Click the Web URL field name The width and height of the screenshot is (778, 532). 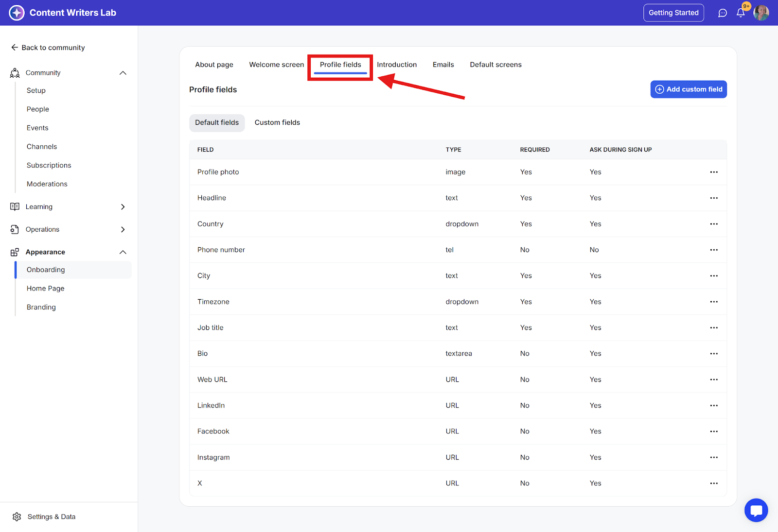(212, 379)
